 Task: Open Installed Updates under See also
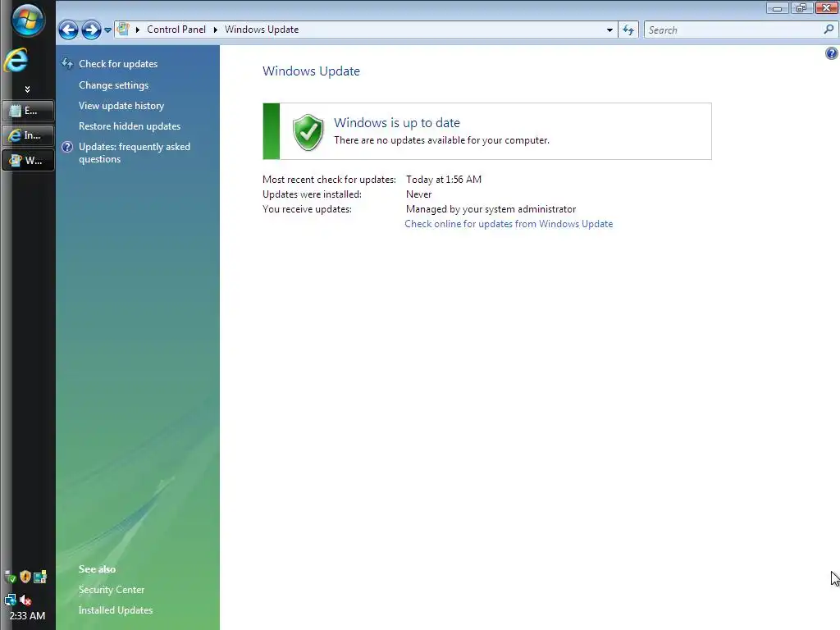click(x=116, y=609)
